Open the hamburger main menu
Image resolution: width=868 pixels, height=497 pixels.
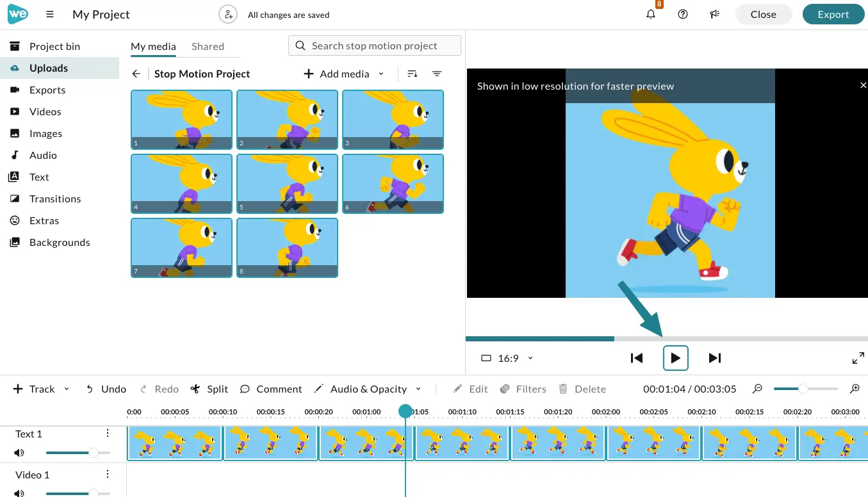[50, 14]
